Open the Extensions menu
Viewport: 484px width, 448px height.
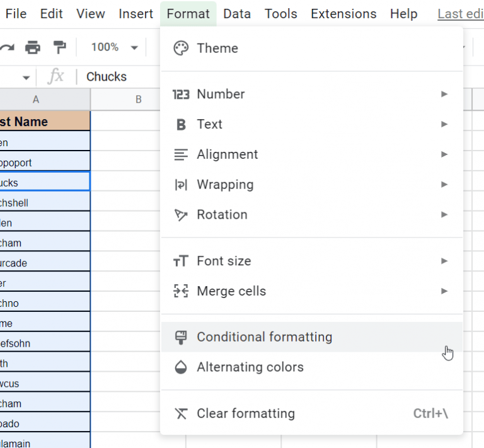point(343,14)
